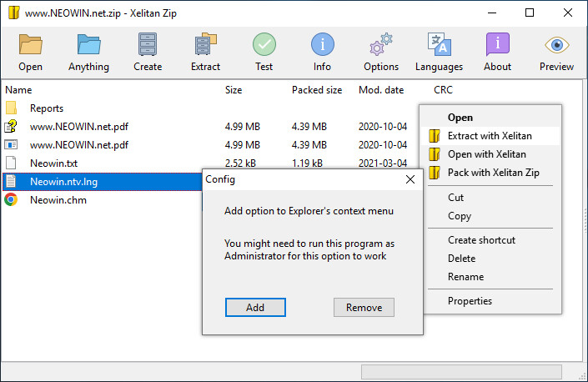The height and width of the screenshot is (382, 588).
Task: Show archive Info icon
Action: click(323, 44)
